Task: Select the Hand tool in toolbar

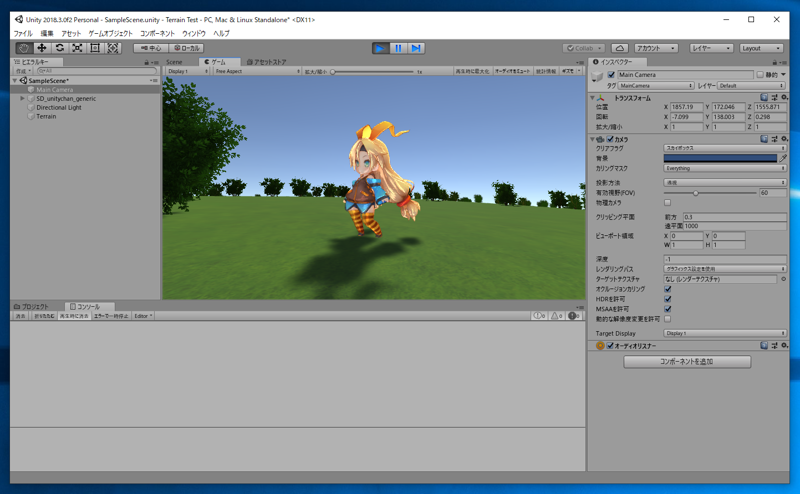Action: (24, 48)
